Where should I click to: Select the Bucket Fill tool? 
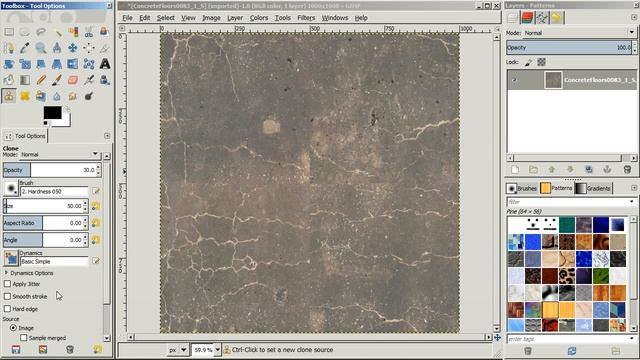(9, 80)
